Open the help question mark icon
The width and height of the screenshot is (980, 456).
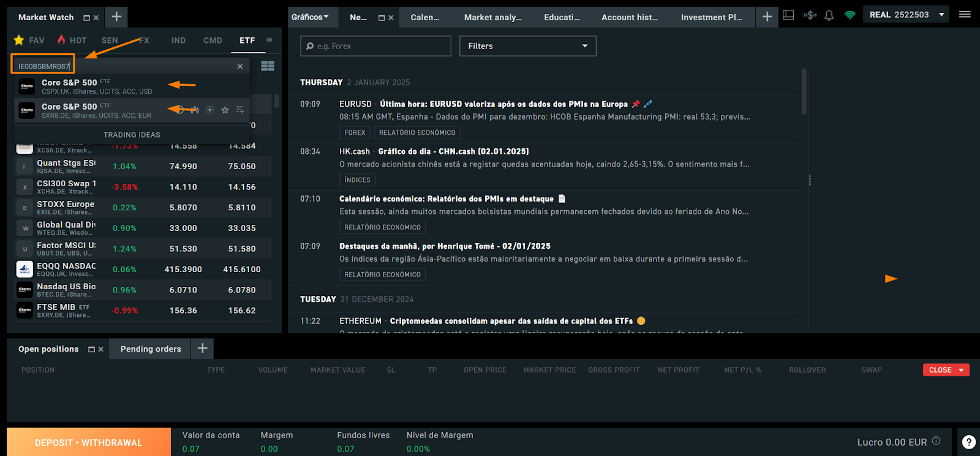coord(969,442)
